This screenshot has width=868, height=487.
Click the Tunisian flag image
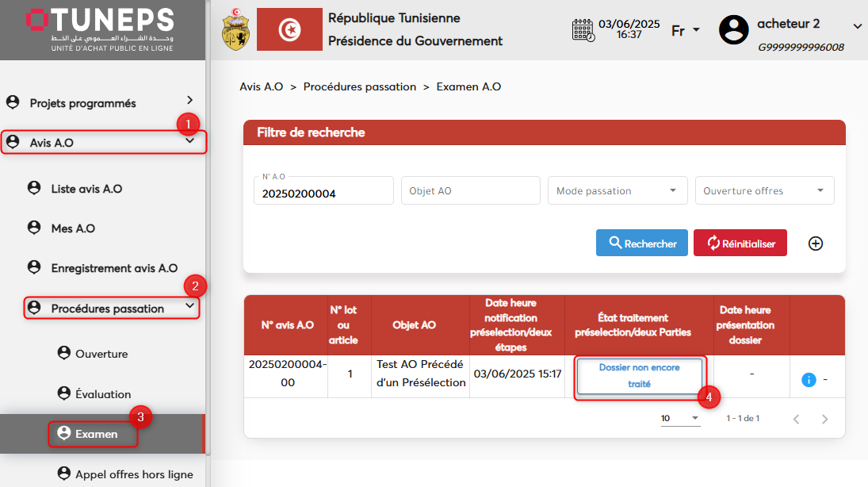(289, 30)
